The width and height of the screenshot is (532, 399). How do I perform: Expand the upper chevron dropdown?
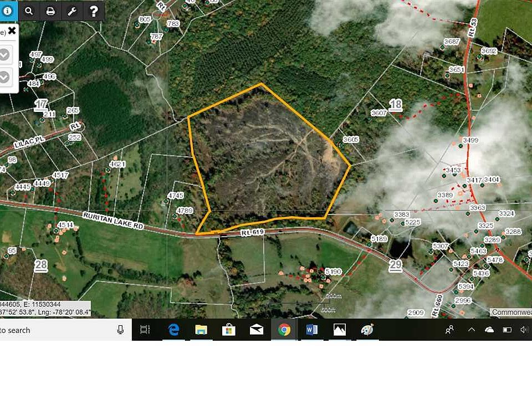(x=4, y=54)
